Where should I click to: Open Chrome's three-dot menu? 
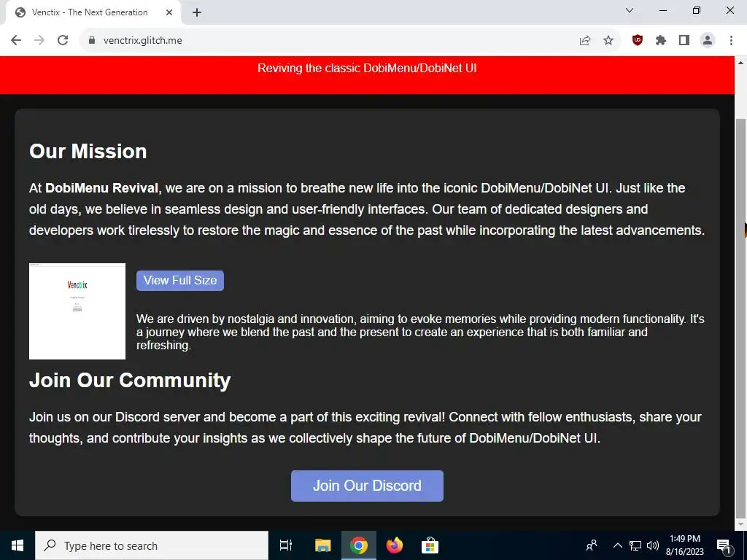tap(731, 41)
